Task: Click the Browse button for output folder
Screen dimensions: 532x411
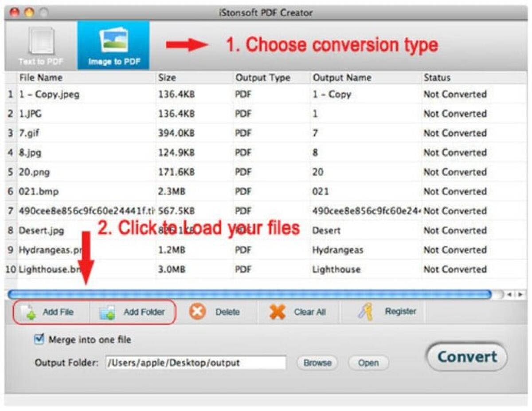Action: 317,363
